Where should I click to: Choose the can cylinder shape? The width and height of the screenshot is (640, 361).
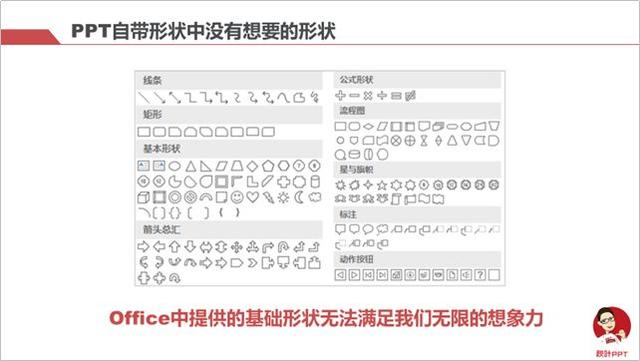(x=315, y=181)
